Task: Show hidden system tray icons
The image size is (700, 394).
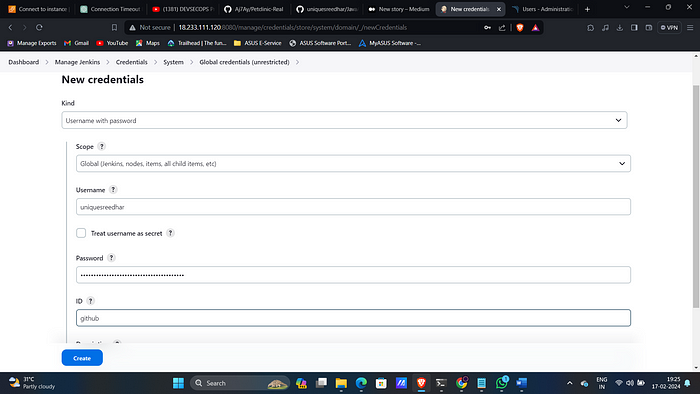Action: click(x=570, y=383)
